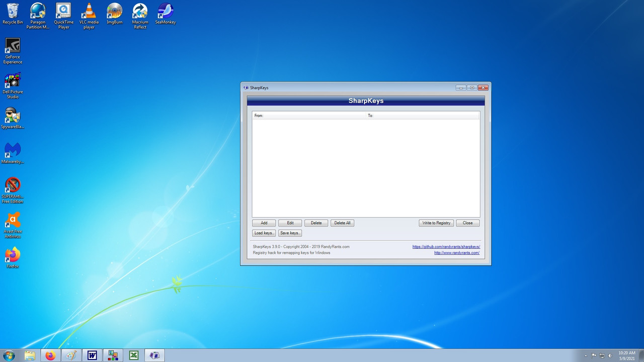Open the Start menu
Viewport: 644px width, 362px height.
click(x=8, y=355)
